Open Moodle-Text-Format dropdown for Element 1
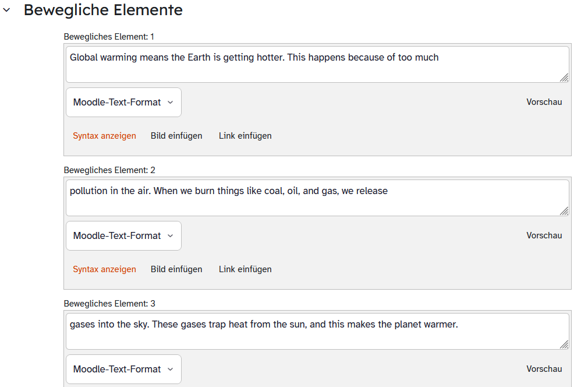 pyautogui.click(x=123, y=102)
